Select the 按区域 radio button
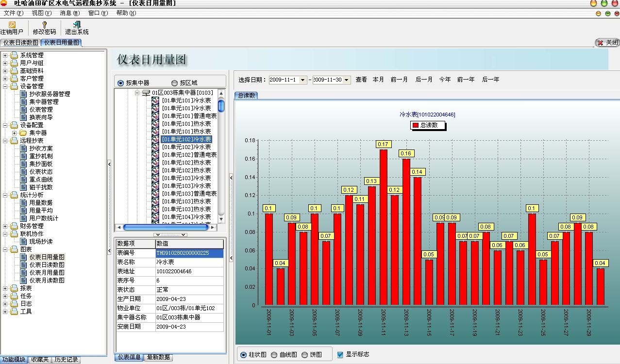 175,83
